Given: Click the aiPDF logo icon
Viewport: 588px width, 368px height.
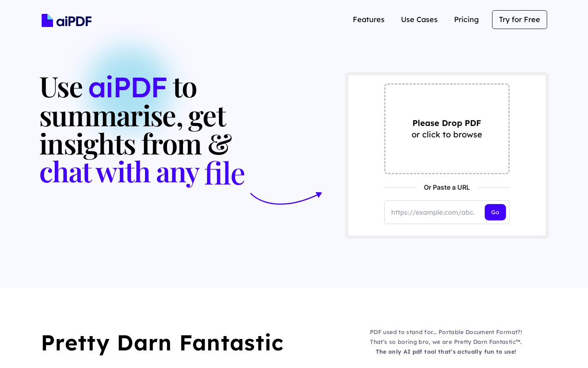Looking at the screenshot, I should tap(47, 20).
